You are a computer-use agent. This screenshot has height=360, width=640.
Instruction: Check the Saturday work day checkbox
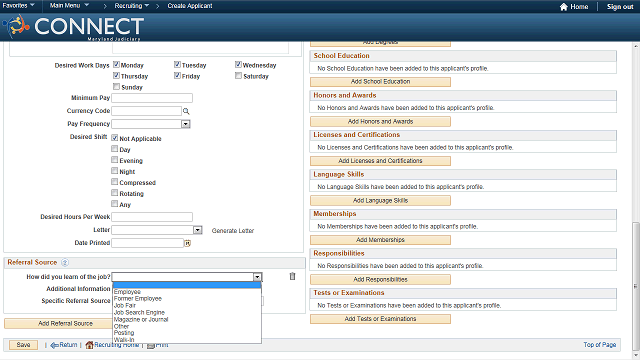pos(238,76)
